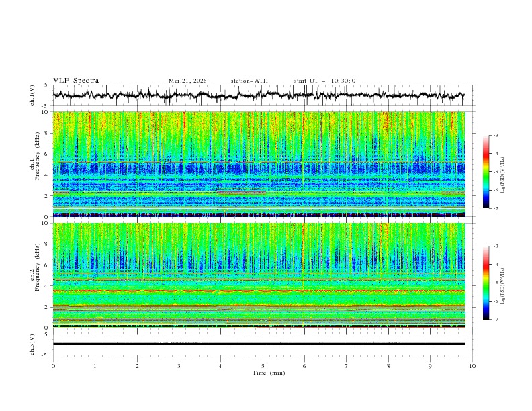
Task: Click time tick '8' on the bottom axis
Action: pos(388,366)
